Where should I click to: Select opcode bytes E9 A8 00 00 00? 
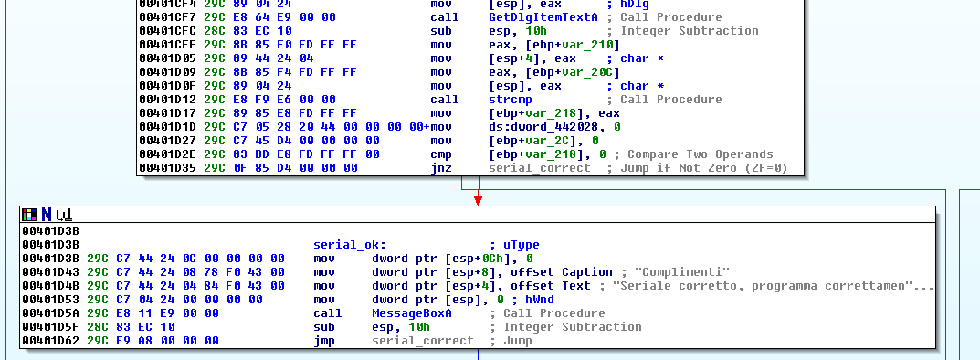[167, 341]
